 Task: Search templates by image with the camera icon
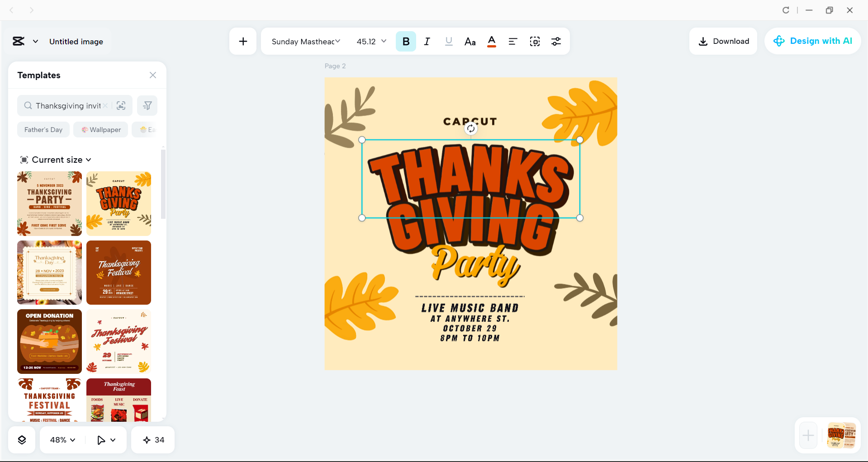(x=121, y=105)
